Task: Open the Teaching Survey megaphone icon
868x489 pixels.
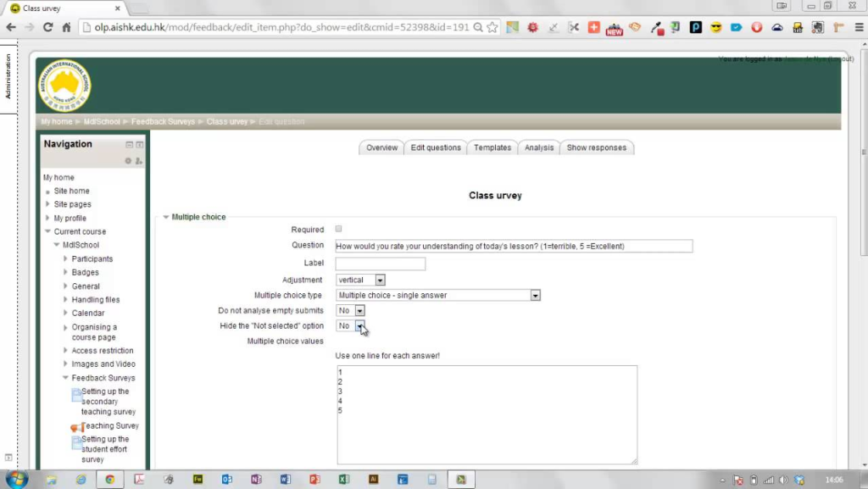Action: [77, 427]
